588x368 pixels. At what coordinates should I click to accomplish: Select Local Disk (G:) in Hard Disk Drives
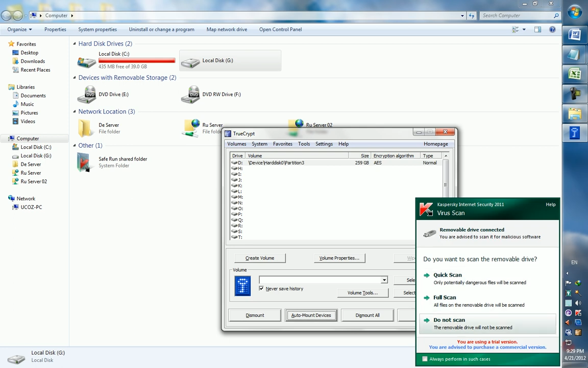[230, 60]
